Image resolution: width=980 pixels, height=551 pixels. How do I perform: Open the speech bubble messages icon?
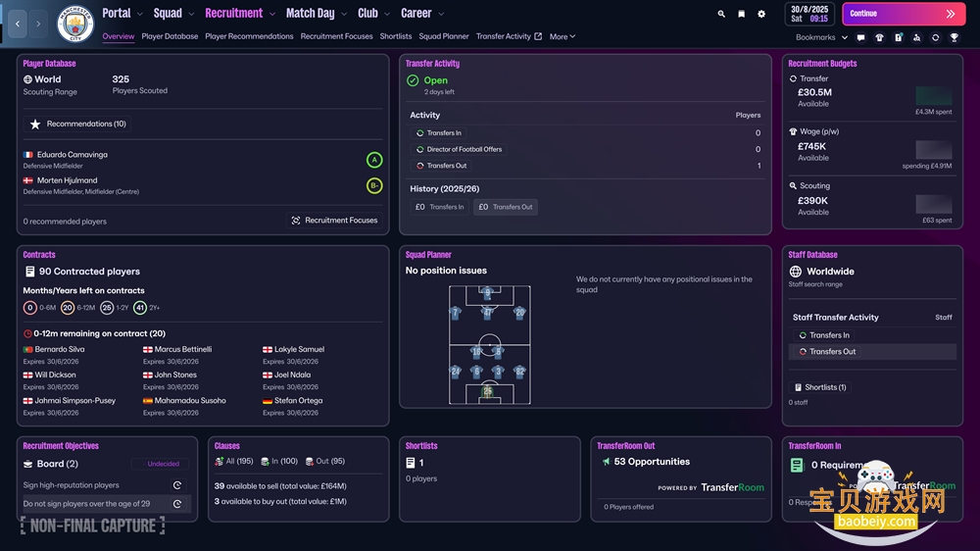point(860,37)
